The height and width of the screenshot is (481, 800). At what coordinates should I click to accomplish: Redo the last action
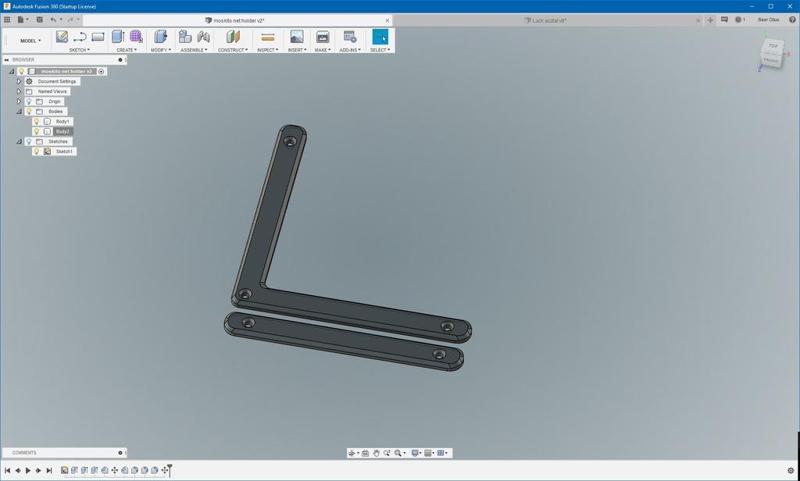tap(70, 20)
